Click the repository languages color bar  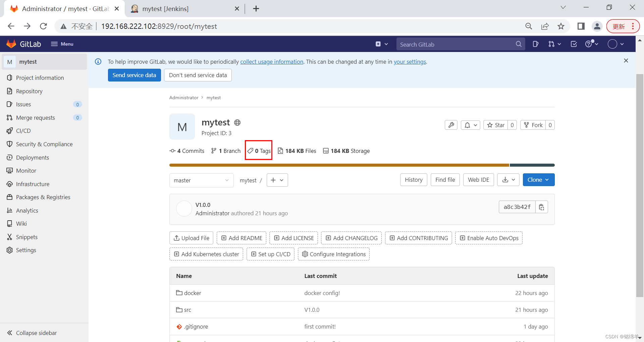[362, 165]
